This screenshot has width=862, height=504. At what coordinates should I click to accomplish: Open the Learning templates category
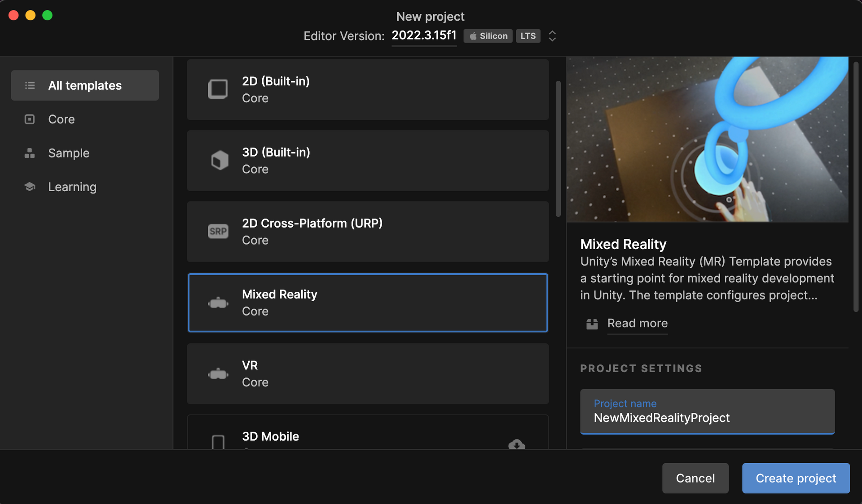point(72,187)
